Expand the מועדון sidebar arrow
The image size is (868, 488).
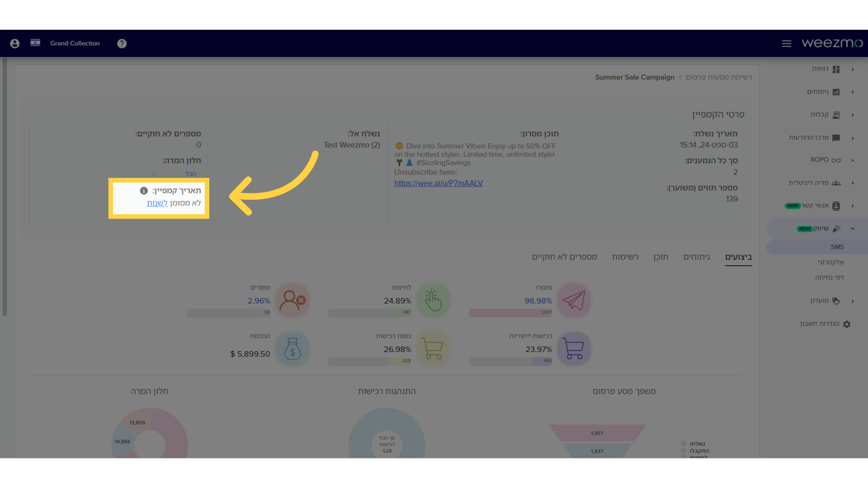click(853, 301)
